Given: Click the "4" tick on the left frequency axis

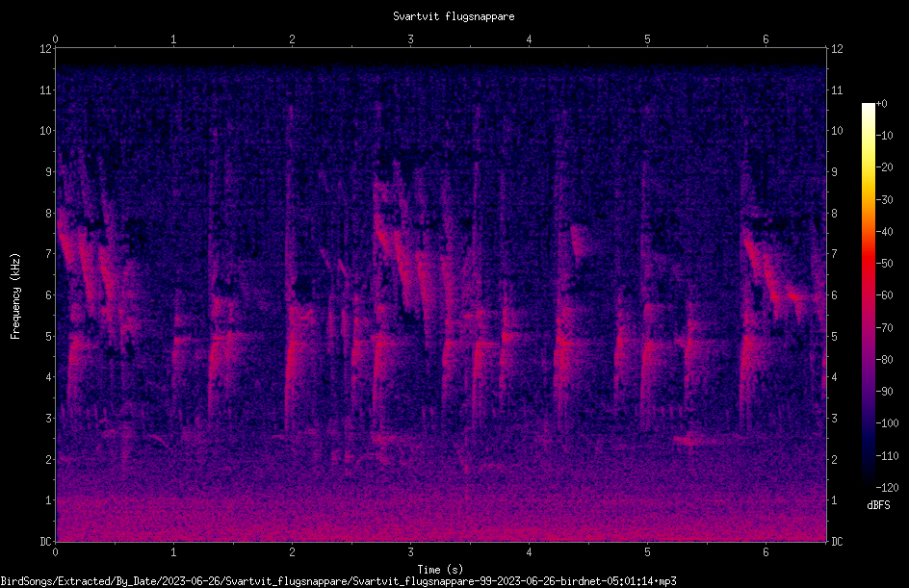Looking at the screenshot, I should click(x=48, y=377).
